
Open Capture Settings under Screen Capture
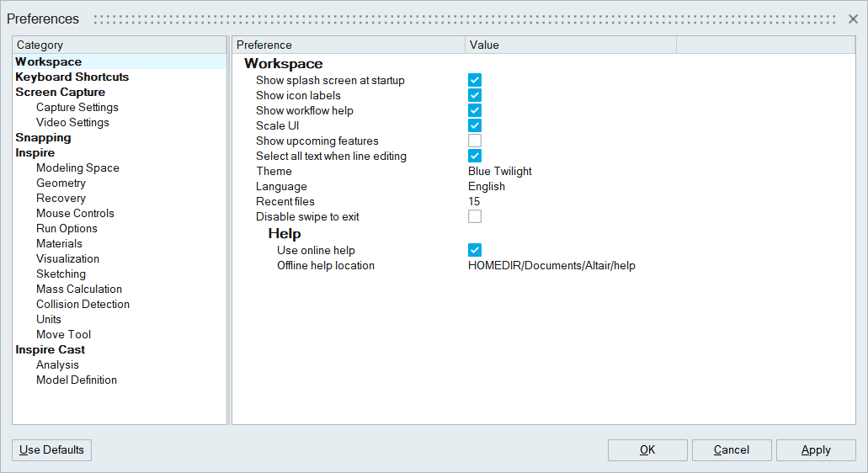(x=77, y=108)
